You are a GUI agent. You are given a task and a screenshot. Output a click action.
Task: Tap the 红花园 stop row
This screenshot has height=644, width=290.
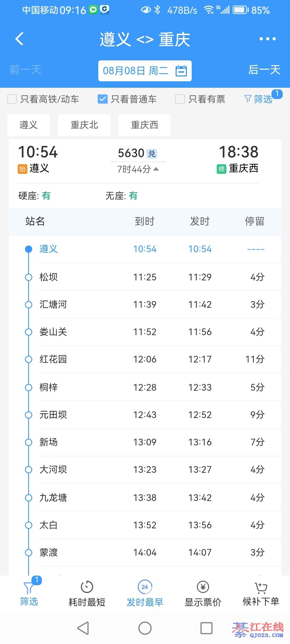click(145, 359)
